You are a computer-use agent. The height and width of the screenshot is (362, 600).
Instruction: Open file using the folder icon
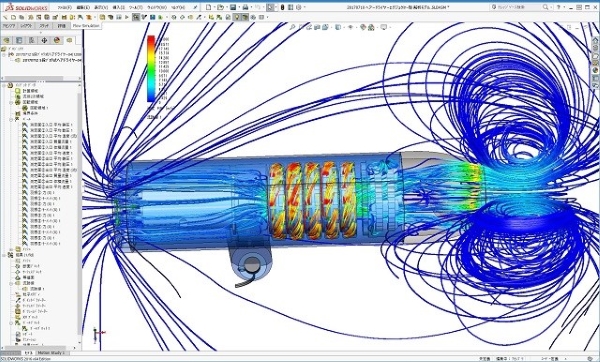click(x=220, y=7)
